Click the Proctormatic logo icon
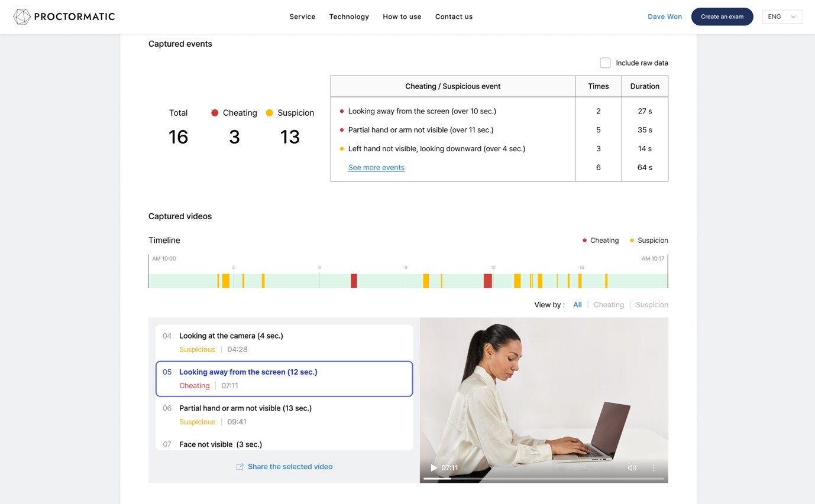 (22, 17)
